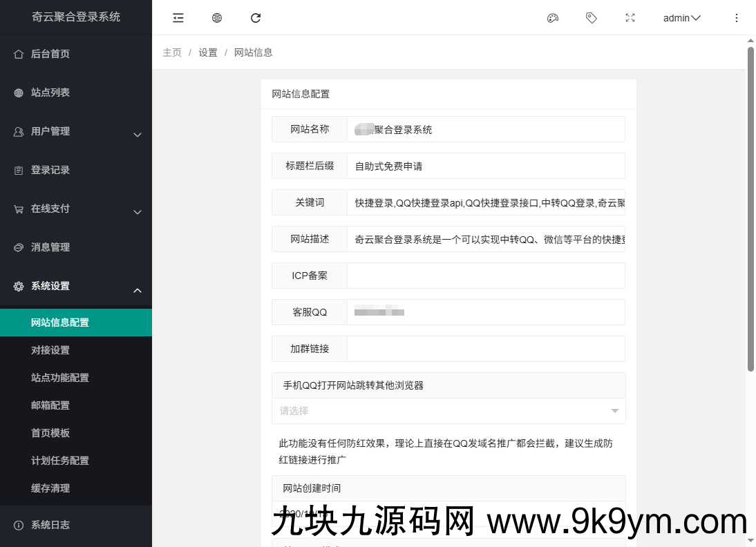Click the tag icon in header
Viewport: 756px width, 547px height.
591,18
